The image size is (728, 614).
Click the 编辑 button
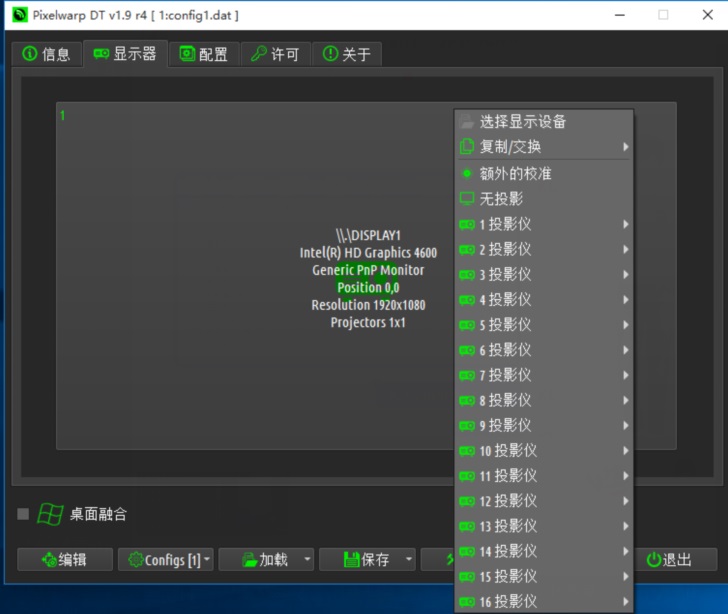65,559
